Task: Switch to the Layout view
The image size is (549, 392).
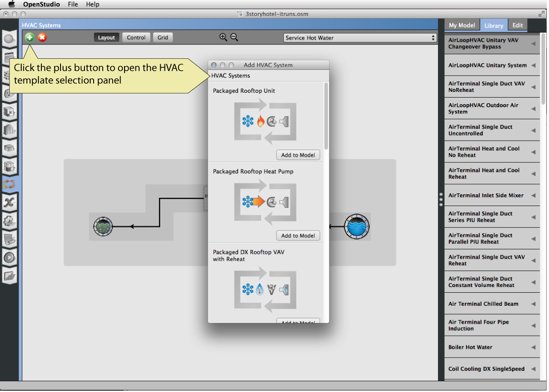Action: coord(106,37)
